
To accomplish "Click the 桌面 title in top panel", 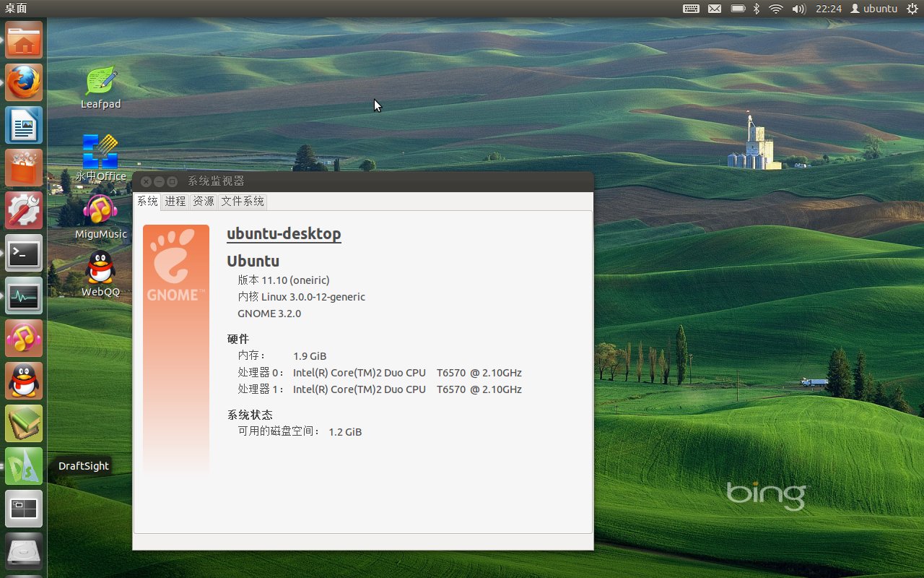I will coord(16,9).
